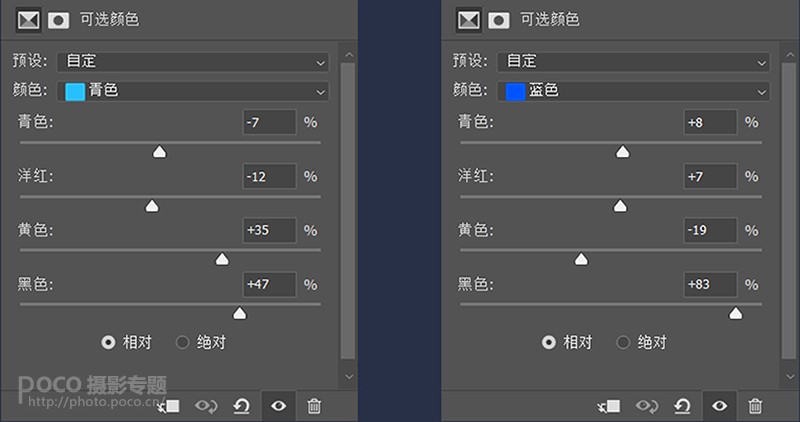Delete adjustment layer in the right panel
Viewport: 800px width, 422px height.
[x=756, y=405]
